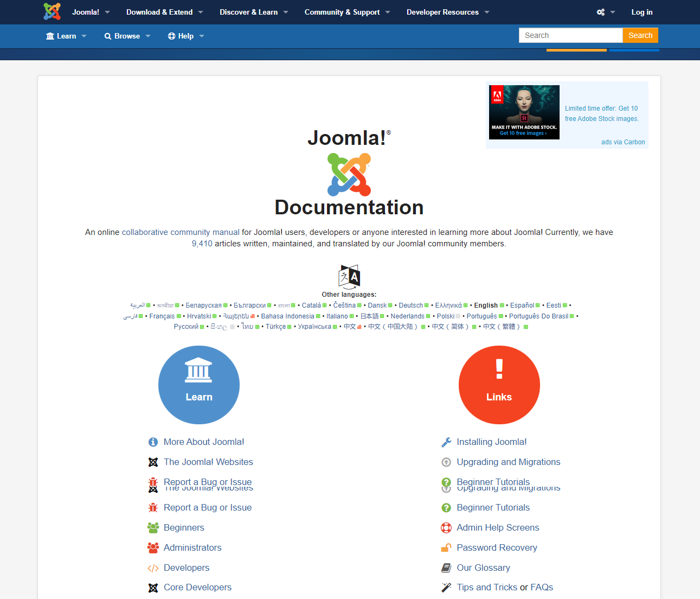Click Joomla icon beside Core Developers
The width and height of the screenshot is (700, 599).
point(153,588)
